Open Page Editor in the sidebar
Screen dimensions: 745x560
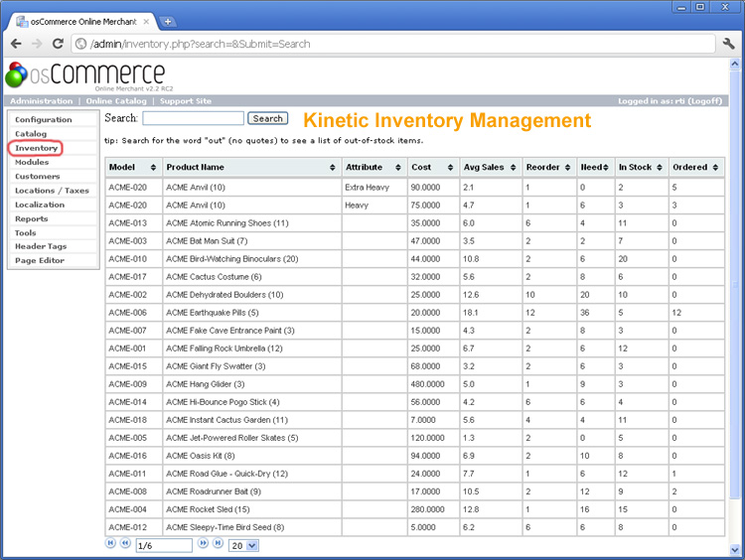coord(40,261)
